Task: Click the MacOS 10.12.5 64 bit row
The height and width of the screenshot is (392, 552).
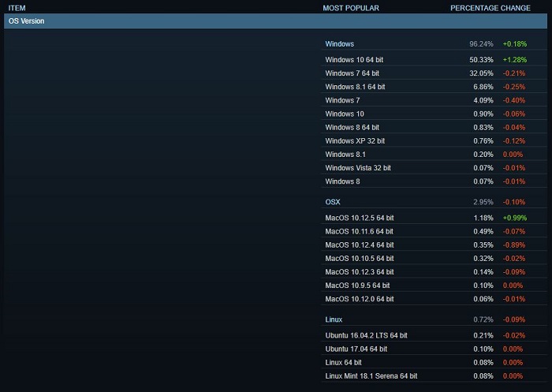Action: 434,218
